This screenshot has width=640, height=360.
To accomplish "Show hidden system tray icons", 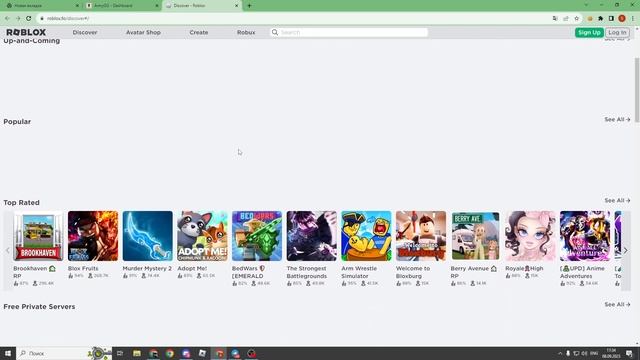I will 560,353.
